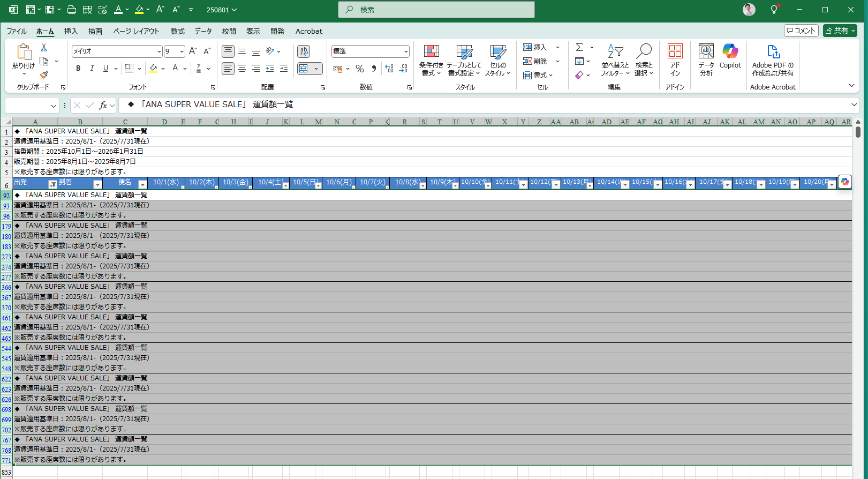Click the ribbon font color A button
The width and height of the screenshot is (868, 479).
[x=175, y=69]
